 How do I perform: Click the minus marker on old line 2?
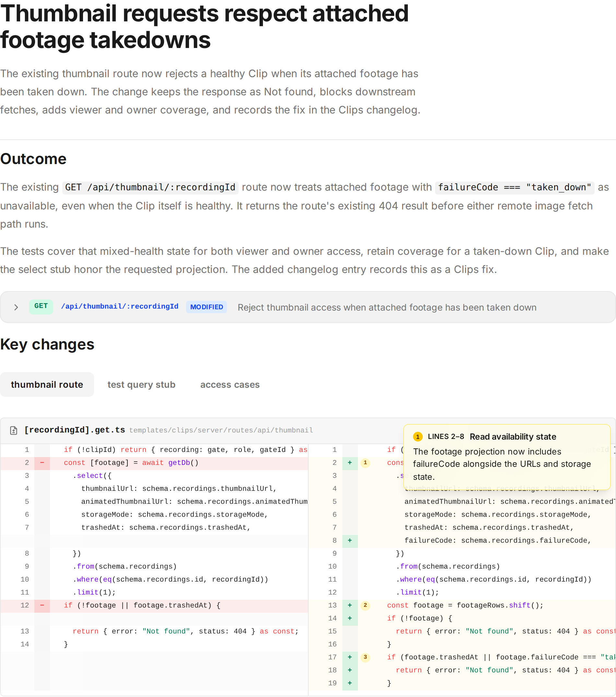42,463
